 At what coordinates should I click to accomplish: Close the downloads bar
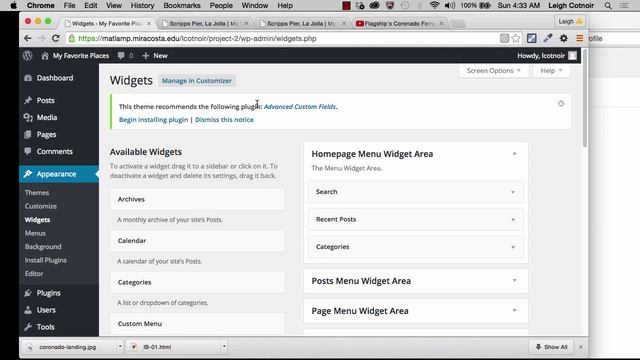[581, 347]
